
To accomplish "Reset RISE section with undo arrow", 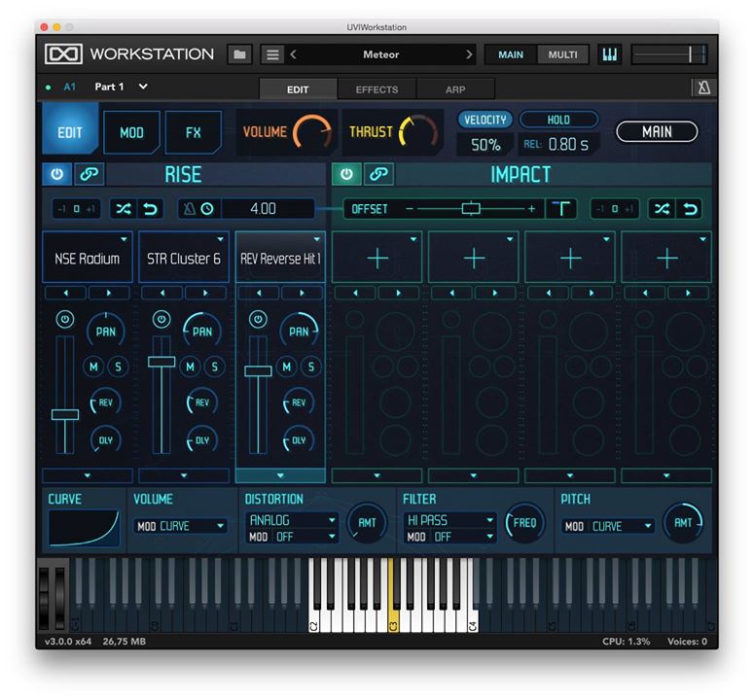I will click(151, 209).
